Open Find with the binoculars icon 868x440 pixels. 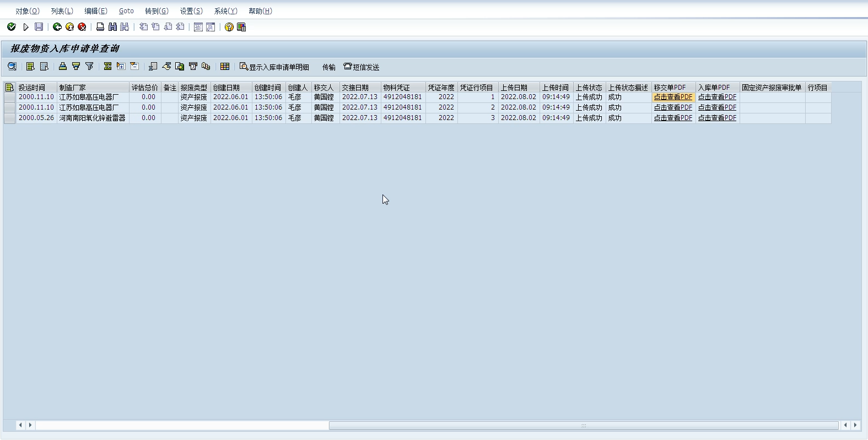[112, 27]
